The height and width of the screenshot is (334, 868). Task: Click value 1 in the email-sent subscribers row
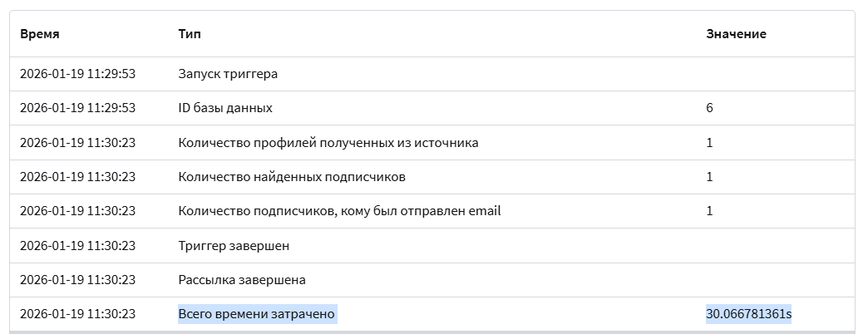click(x=709, y=211)
